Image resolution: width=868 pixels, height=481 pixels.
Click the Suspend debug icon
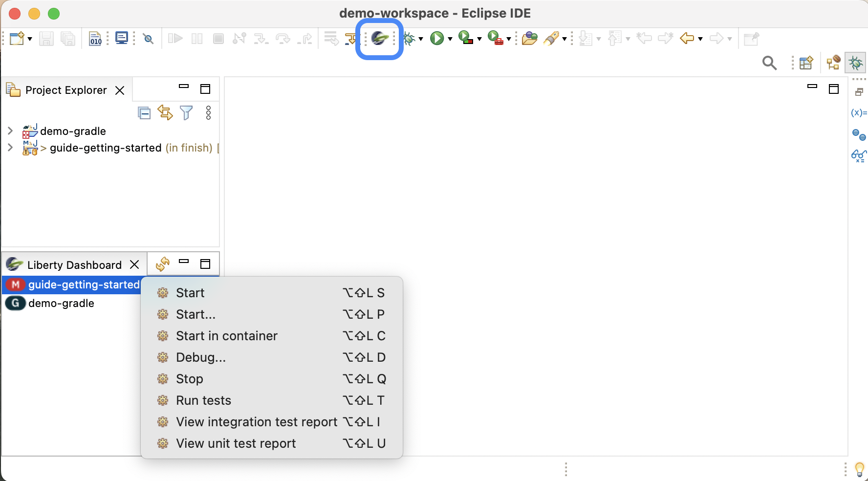(197, 39)
